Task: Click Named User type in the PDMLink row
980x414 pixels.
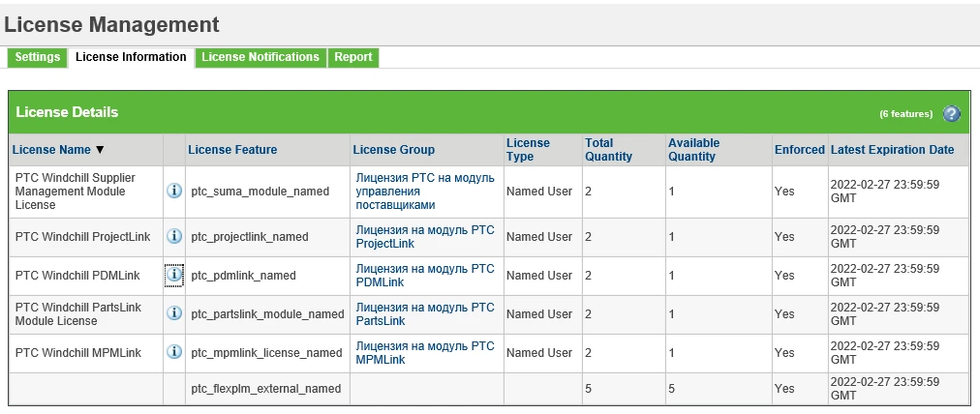Action: pos(538,276)
